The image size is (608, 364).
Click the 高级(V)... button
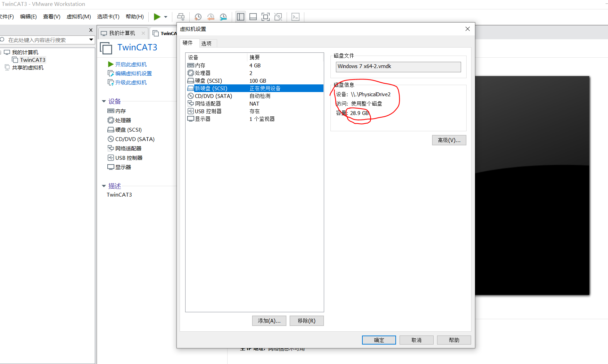coord(449,140)
